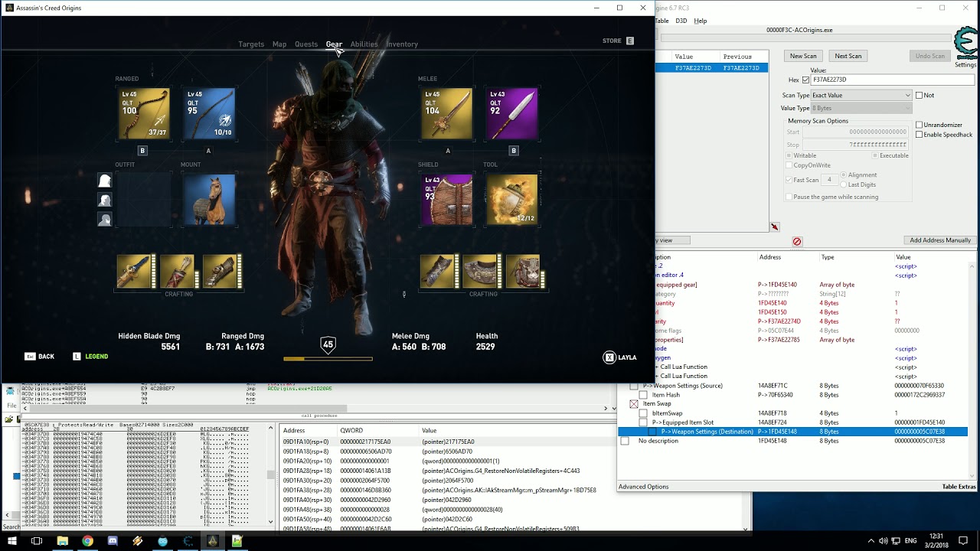The height and width of the screenshot is (551, 980).
Task: Select the Lv 45 quality 95 bow
Action: [x=209, y=114]
